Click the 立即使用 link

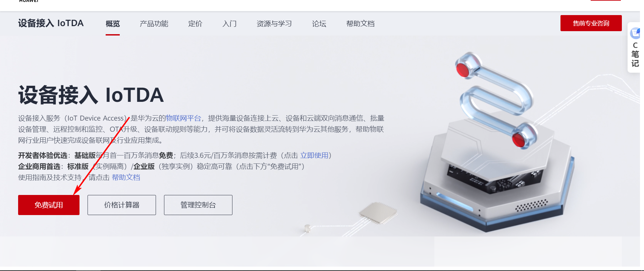pos(314,155)
